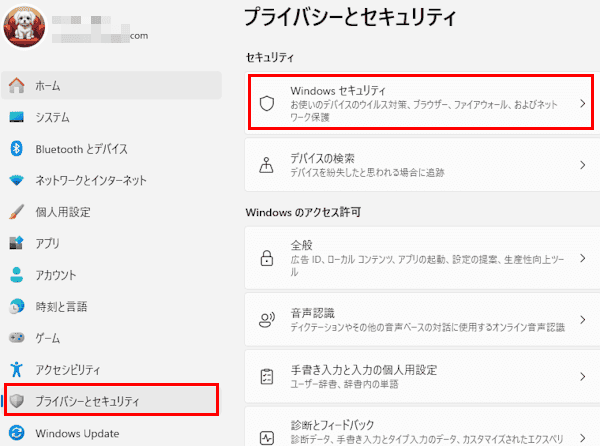Click the padlock icon of 全般
Screen dimensions: 600x446
click(267, 258)
